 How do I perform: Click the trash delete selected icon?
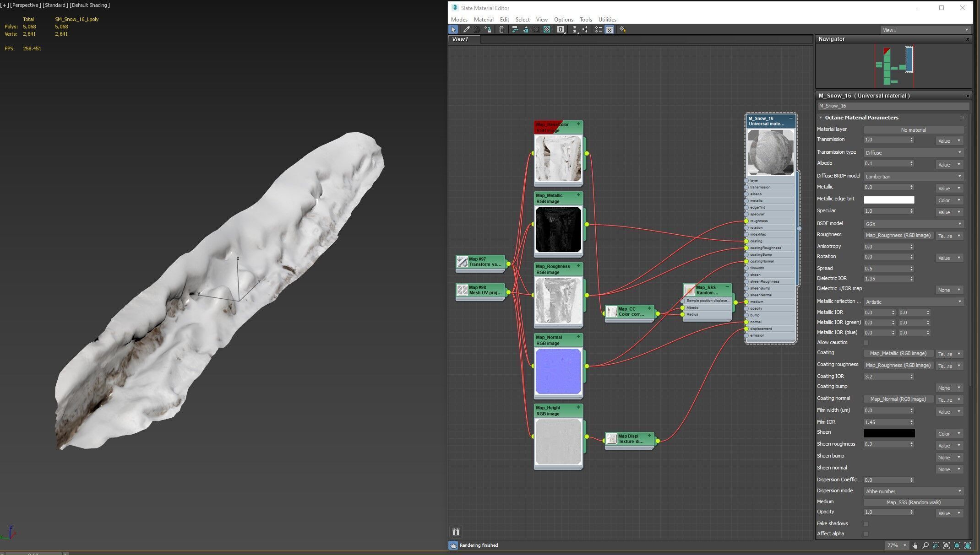[501, 29]
